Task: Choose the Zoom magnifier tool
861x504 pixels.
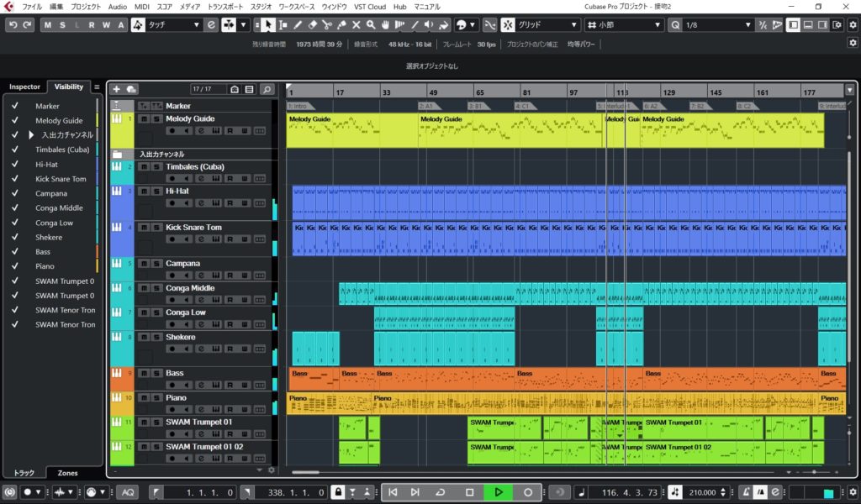Action: 371,25
